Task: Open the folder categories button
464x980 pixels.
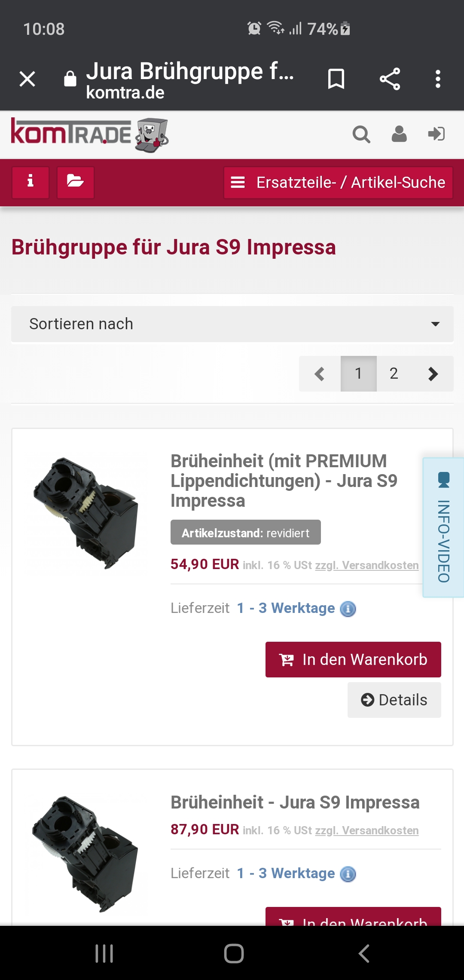Action: (76, 182)
